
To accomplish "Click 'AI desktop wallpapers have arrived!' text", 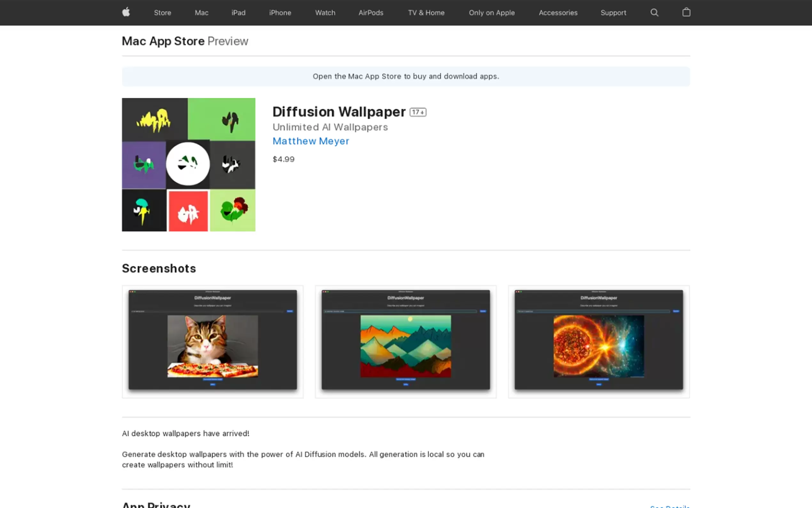I will pyautogui.click(x=186, y=433).
